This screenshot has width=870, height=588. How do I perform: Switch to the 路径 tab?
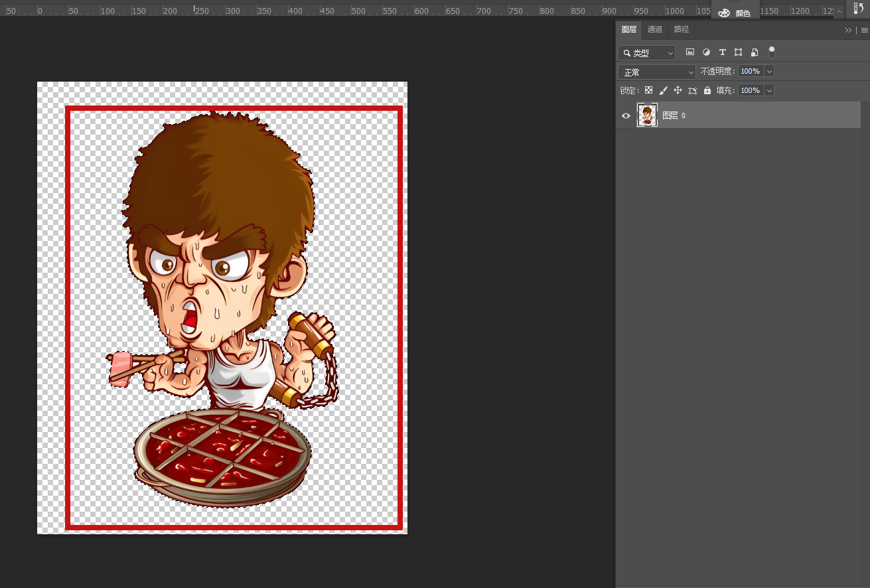(681, 29)
